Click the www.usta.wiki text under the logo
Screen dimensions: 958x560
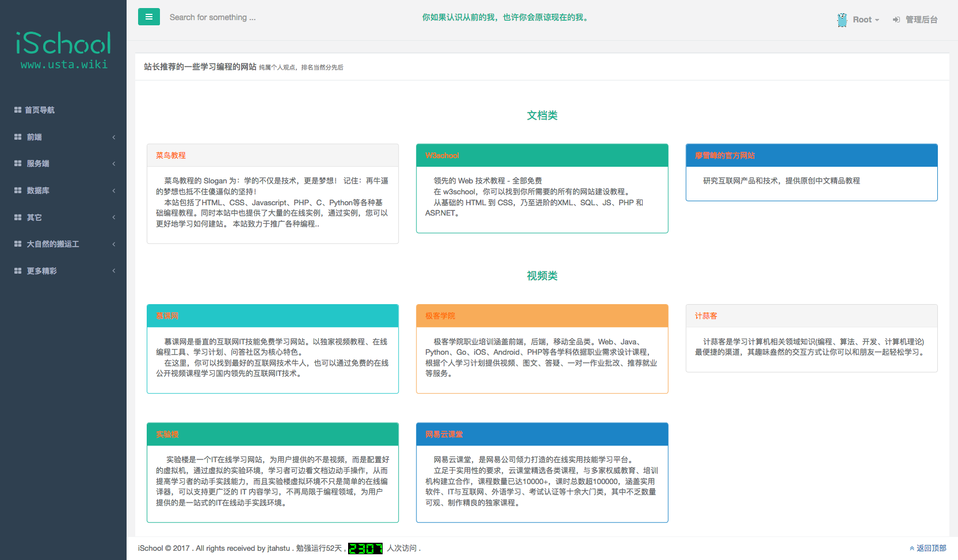point(64,64)
